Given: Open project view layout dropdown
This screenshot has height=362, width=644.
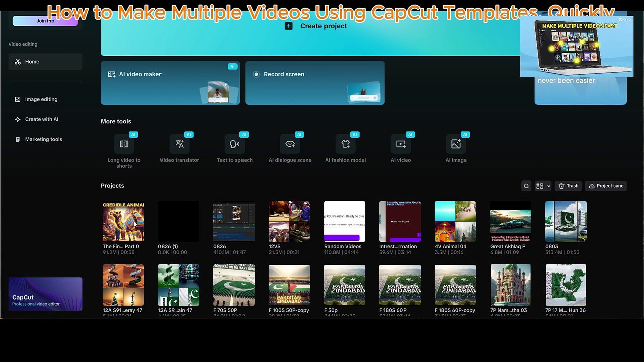Looking at the screenshot, I should [543, 186].
